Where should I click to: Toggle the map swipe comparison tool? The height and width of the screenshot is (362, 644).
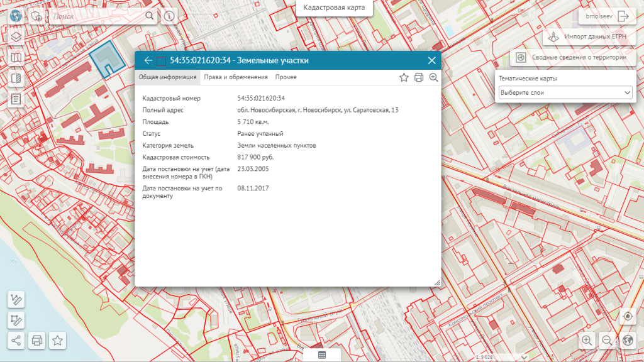point(16,79)
